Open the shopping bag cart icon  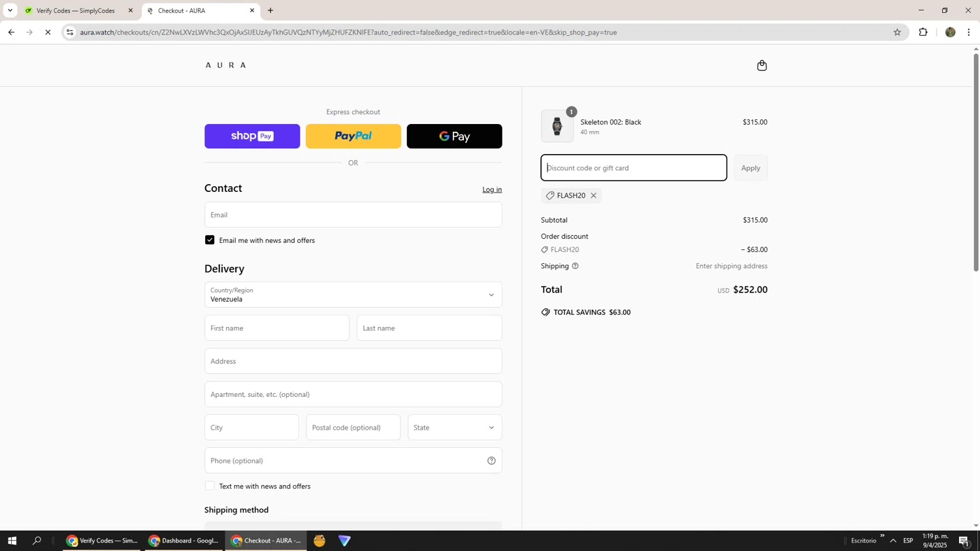click(762, 65)
